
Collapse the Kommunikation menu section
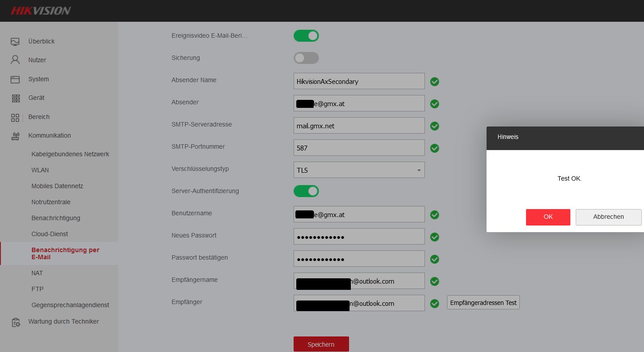pos(49,136)
